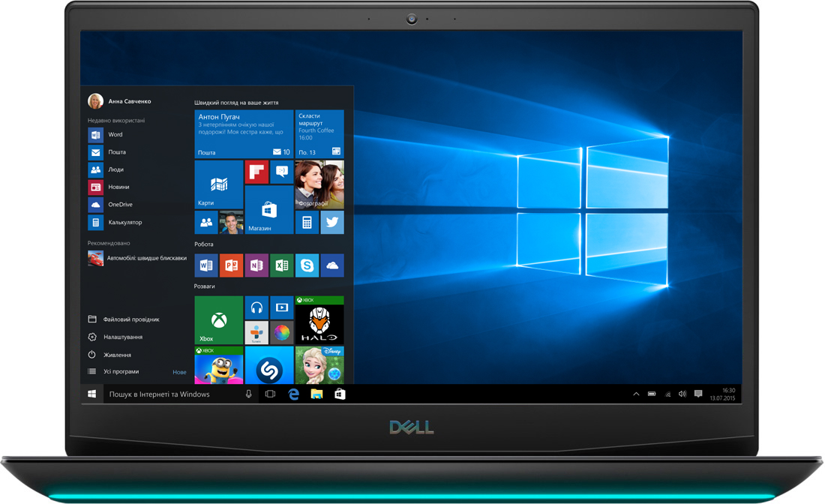Viewport: 825px width, 504px height.
Task: Open the Groove music headphones tile
Action: [256, 307]
